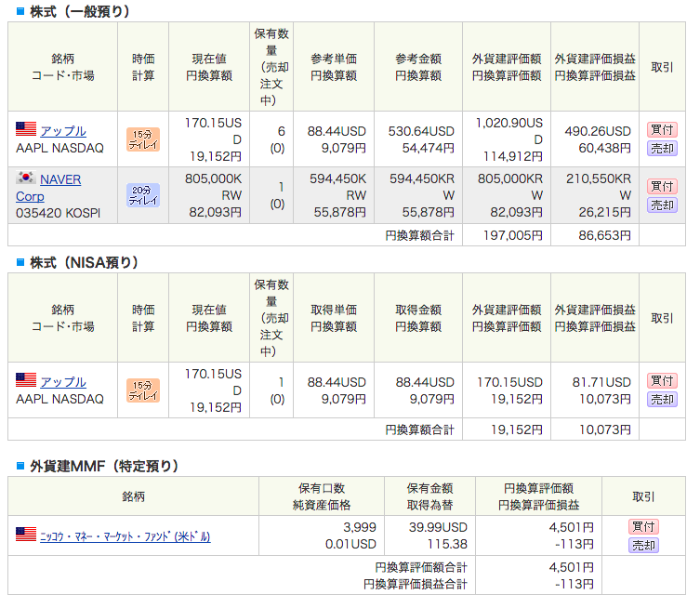Select 株式（一般預り）section heading

point(79,11)
